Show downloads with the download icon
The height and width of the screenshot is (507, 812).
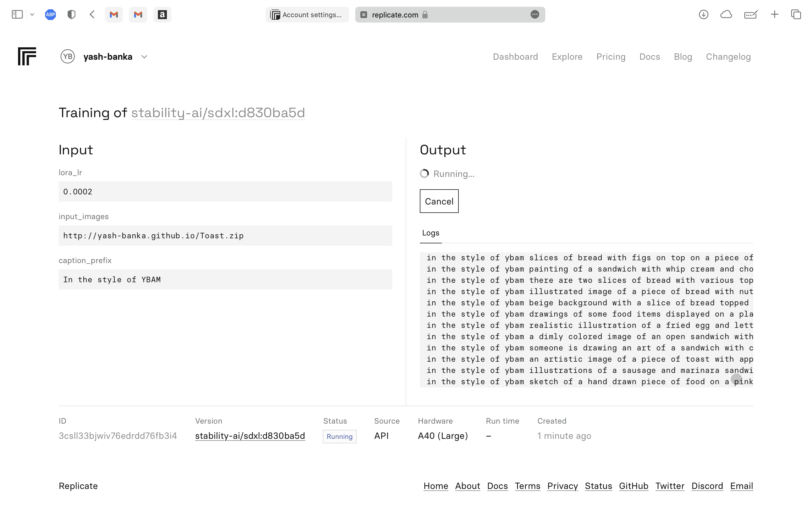tap(703, 14)
